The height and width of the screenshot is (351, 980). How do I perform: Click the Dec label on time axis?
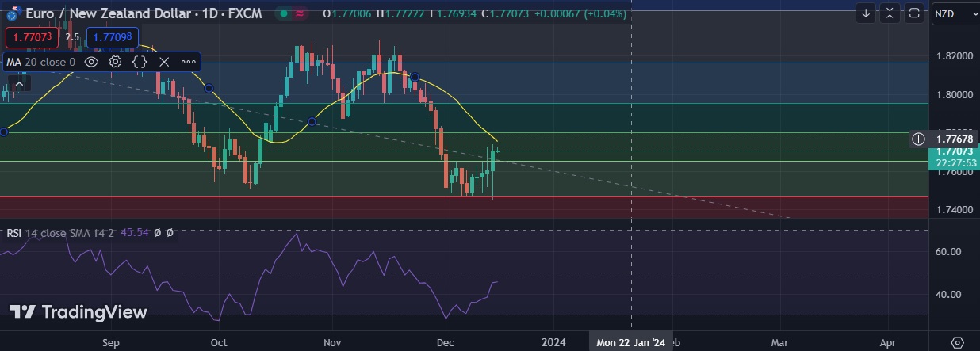point(445,342)
